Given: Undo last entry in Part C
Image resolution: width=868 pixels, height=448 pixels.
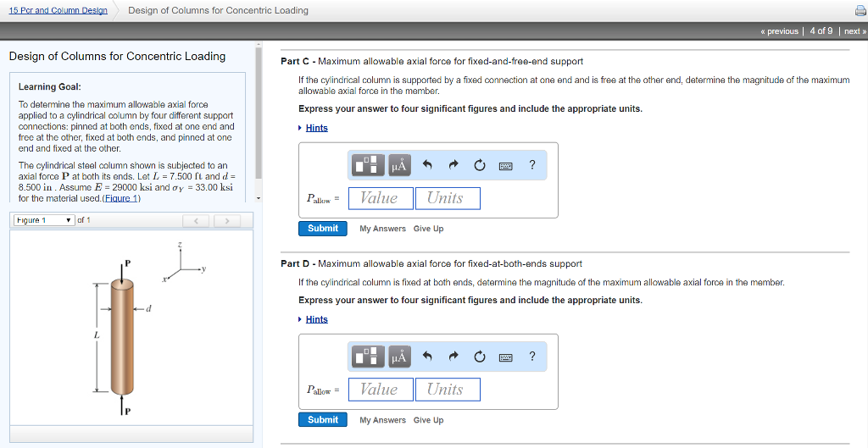Looking at the screenshot, I should tap(427, 165).
